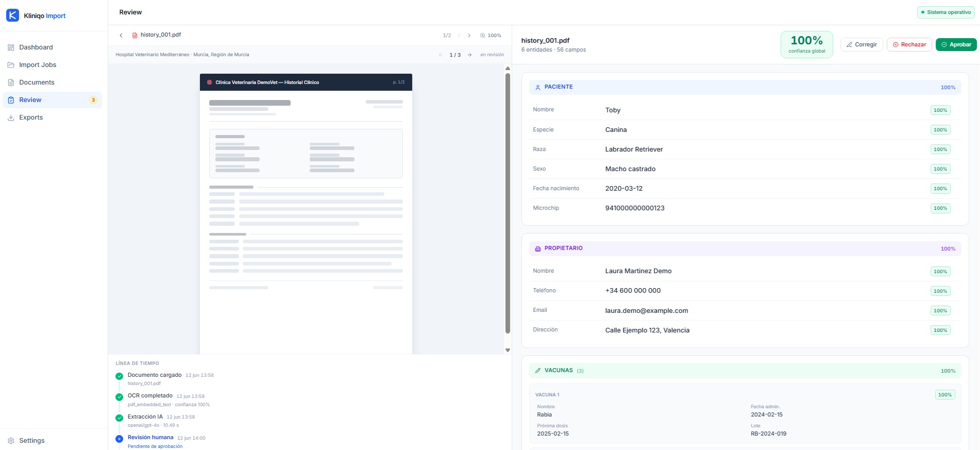Click the document viewer scroll-up arrow
Image resolution: width=980 pixels, height=450 pixels.
pos(508,68)
